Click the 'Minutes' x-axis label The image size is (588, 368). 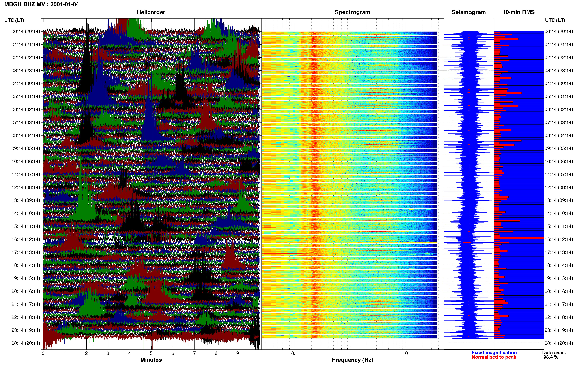pos(151,360)
